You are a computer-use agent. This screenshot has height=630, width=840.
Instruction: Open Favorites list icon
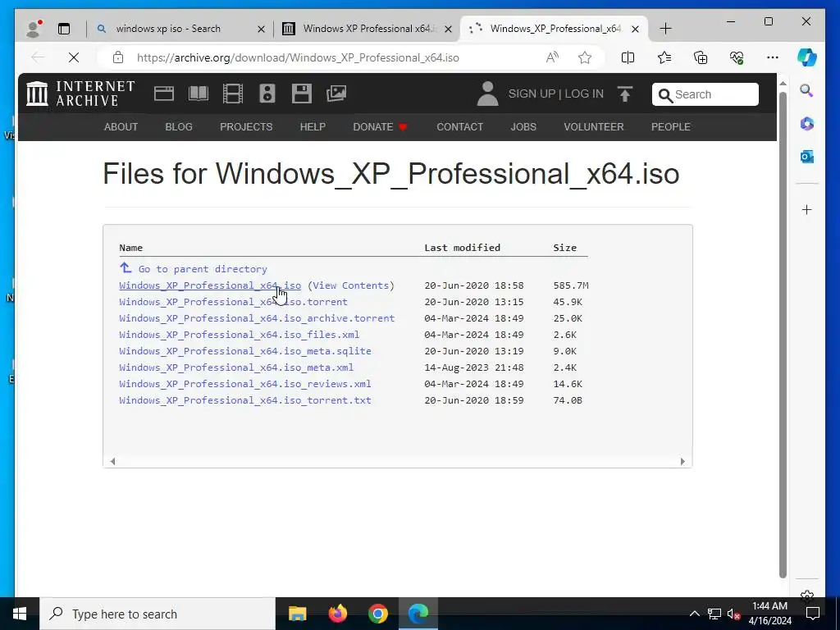click(x=664, y=57)
